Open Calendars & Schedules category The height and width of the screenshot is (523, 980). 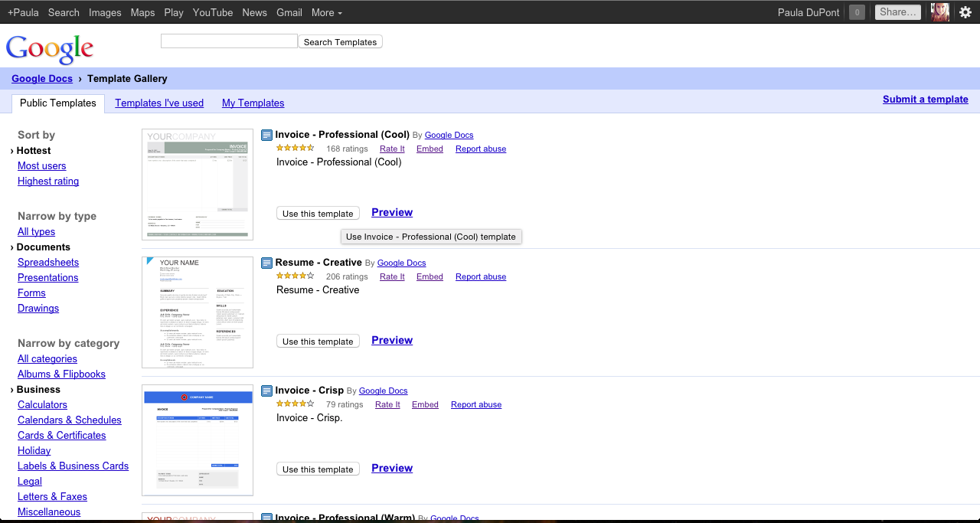tap(70, 420)
